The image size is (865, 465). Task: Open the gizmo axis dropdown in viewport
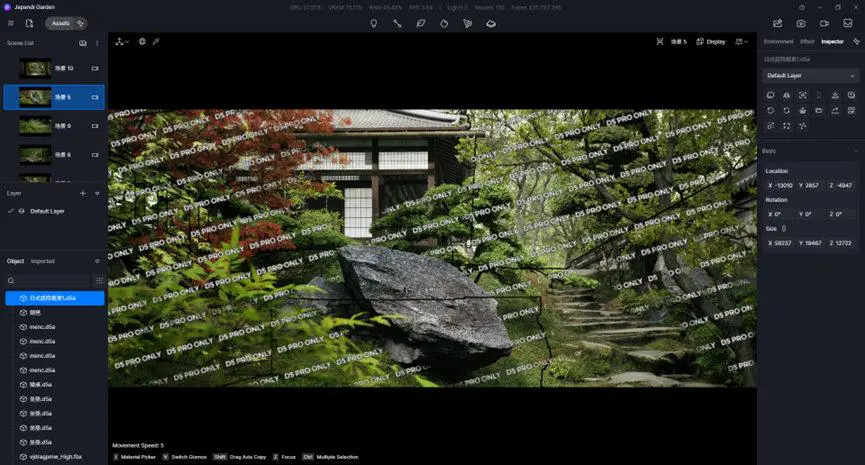(x=122, y=41)
